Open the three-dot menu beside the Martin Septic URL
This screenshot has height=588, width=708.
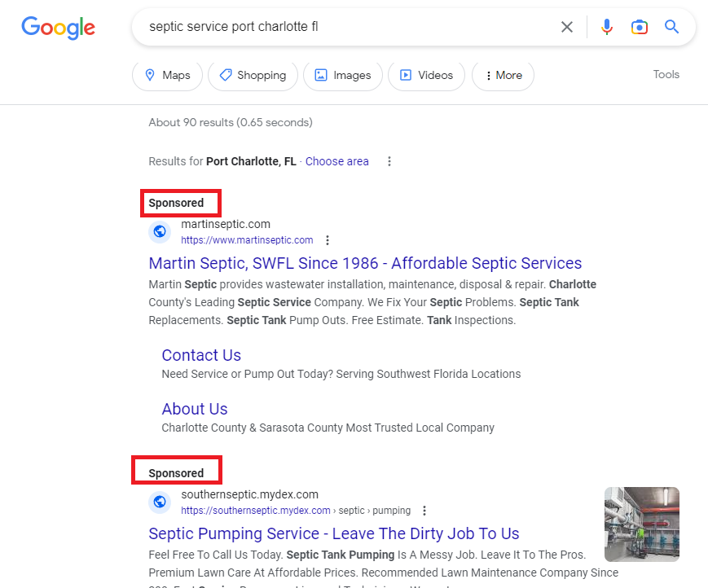click(327, 239)
